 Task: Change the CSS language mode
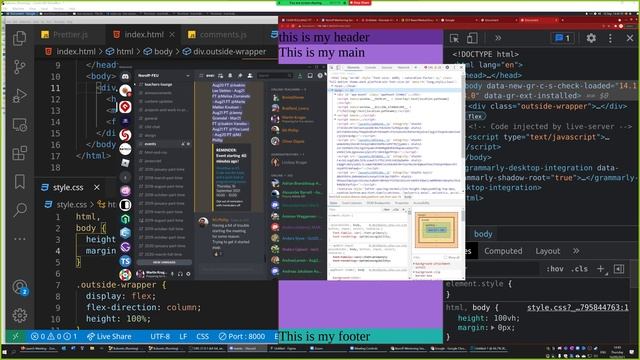click(x=202, y=336)
